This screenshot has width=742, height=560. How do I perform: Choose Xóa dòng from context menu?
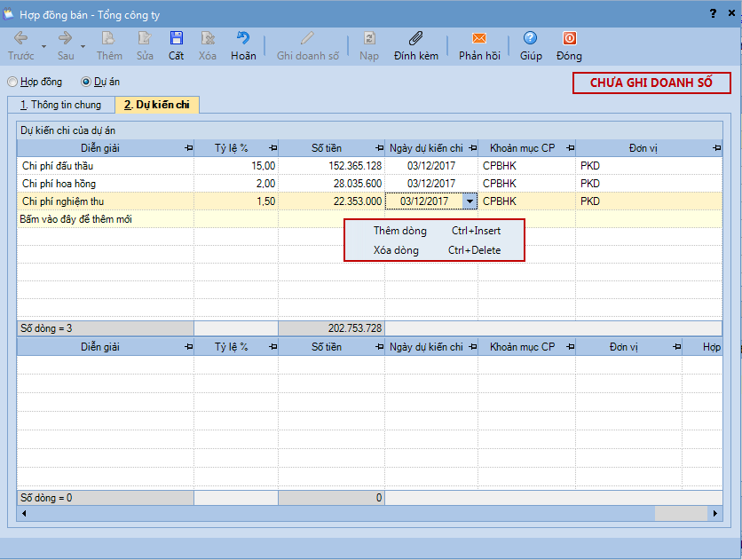tap(396, 250)
